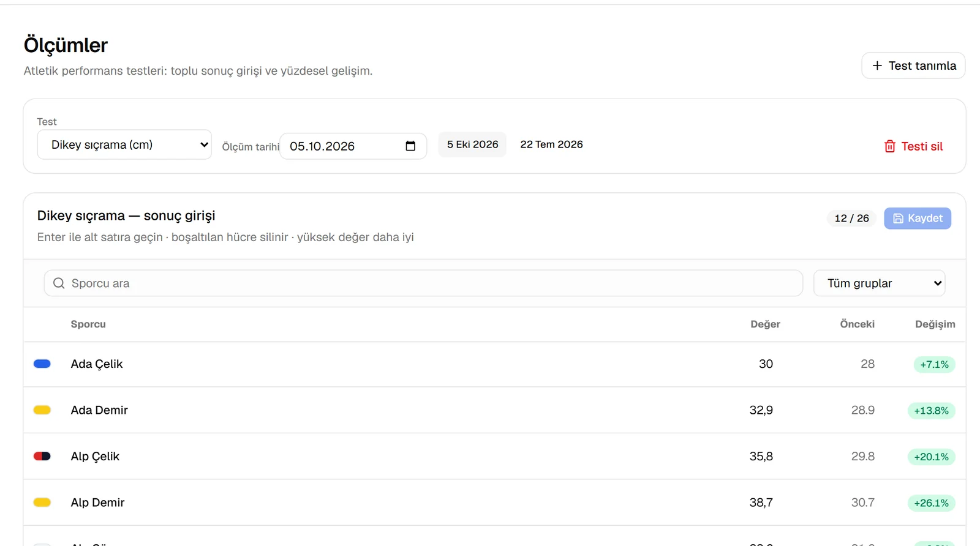Image resolution: width=980 pixels, height=546 pixels.
Task: Click the Değer column header
Action: (765, 324)
